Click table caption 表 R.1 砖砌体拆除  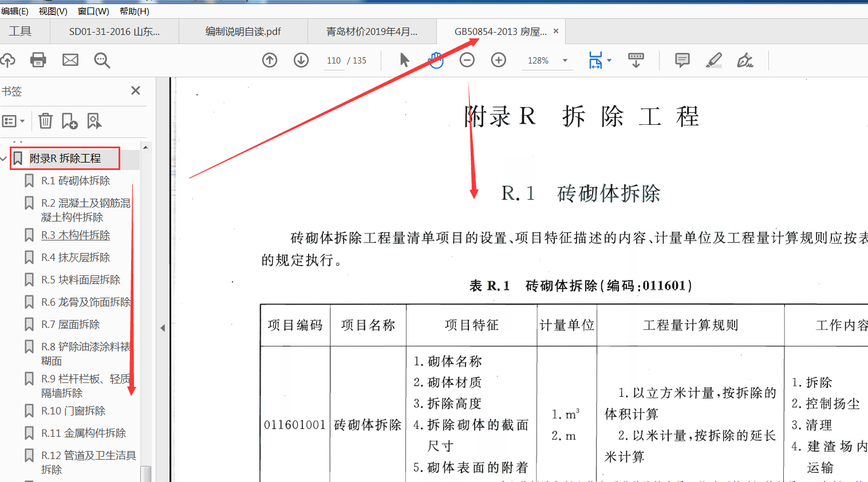(581, 286)
